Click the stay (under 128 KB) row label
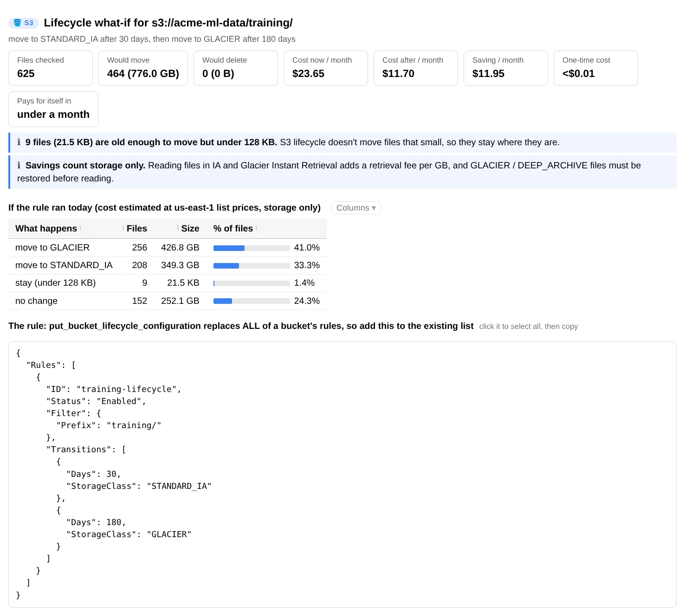The width and height of the screenshot is (685, 616). point(56,283)
